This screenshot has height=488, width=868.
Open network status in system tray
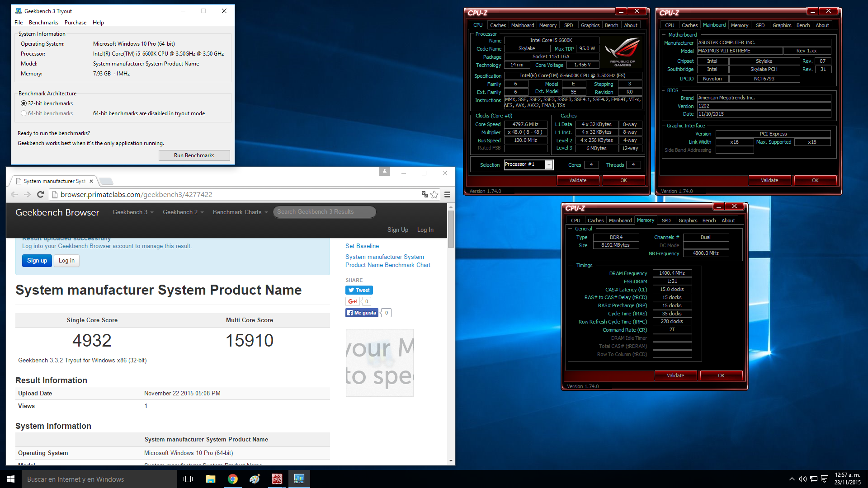pyautogui.click(x=813, y=479)
